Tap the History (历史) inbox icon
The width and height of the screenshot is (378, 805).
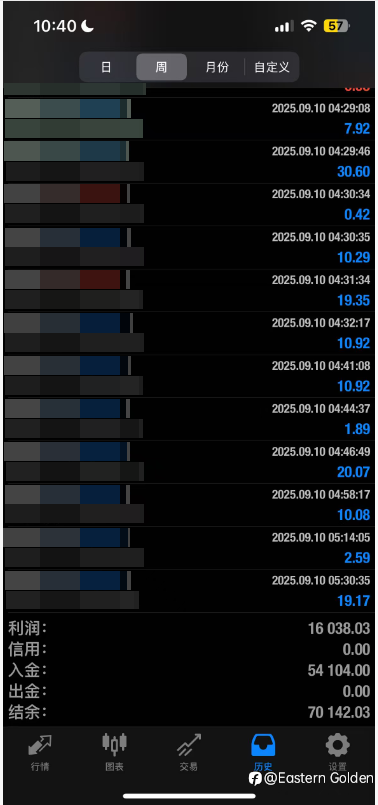coord(263,744)
